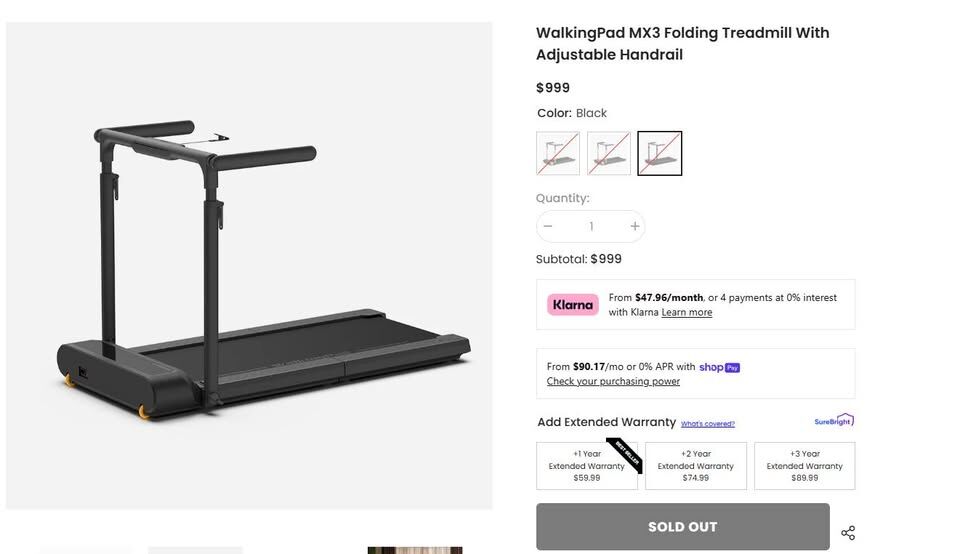The image size is (960, 554).
Task: Click the WalkingPad MX3 product title
Action: [x=683, y=43]
